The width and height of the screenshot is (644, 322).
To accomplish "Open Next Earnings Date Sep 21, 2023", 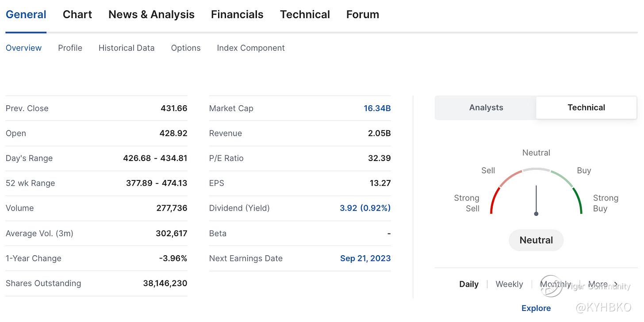I will (365, 258).
